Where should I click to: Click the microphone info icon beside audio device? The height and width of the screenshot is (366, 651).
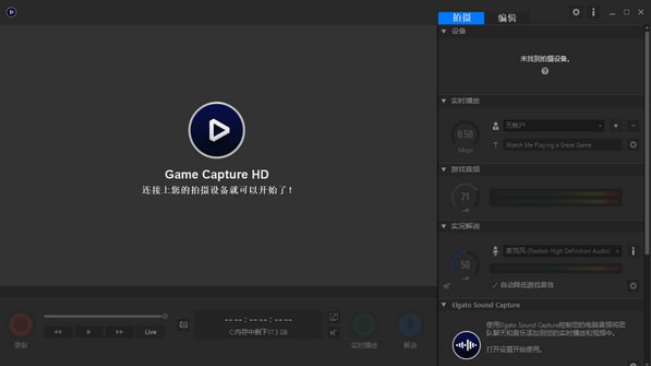tap(633, 251)
